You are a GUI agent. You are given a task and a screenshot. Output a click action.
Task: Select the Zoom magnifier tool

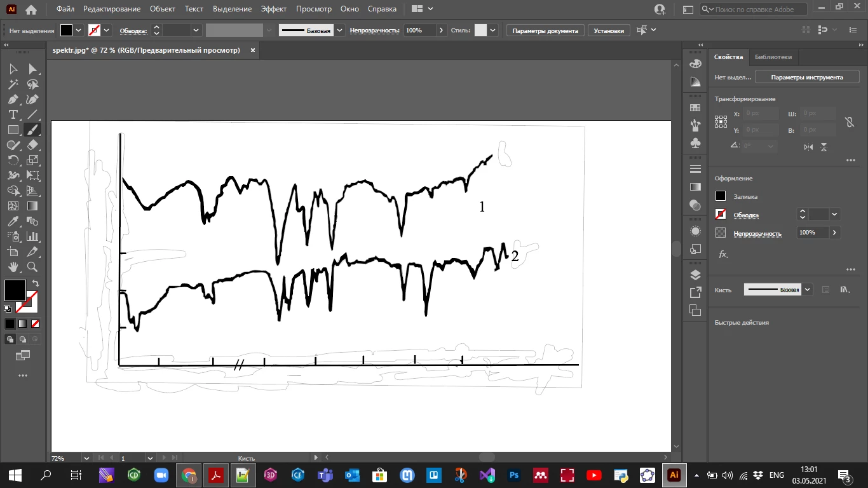pos(32,267)
